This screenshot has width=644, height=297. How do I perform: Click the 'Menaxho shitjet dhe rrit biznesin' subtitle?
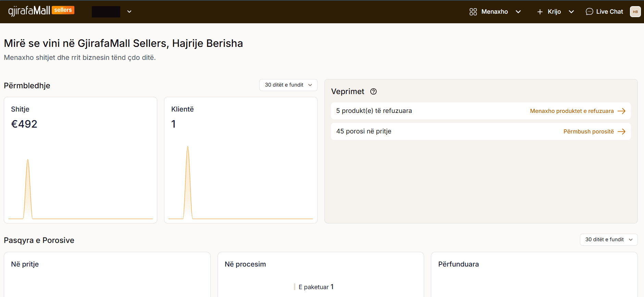pos(80,57)
